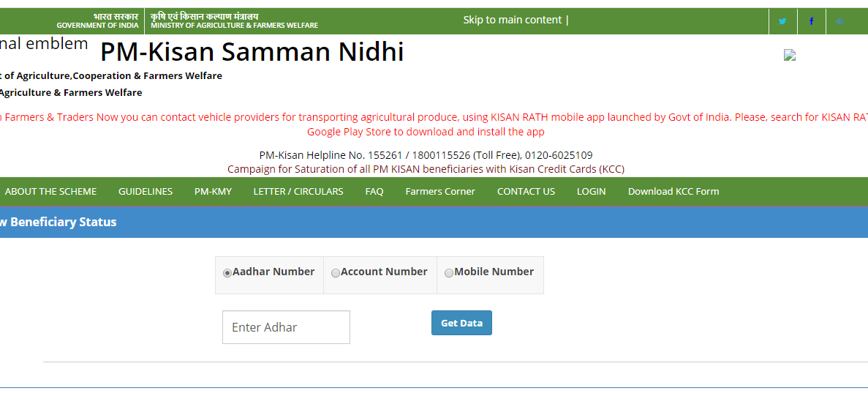This screenshot has width=868, height=396.
Task: Go to CONTACT US page
Action: pos(526,192)
